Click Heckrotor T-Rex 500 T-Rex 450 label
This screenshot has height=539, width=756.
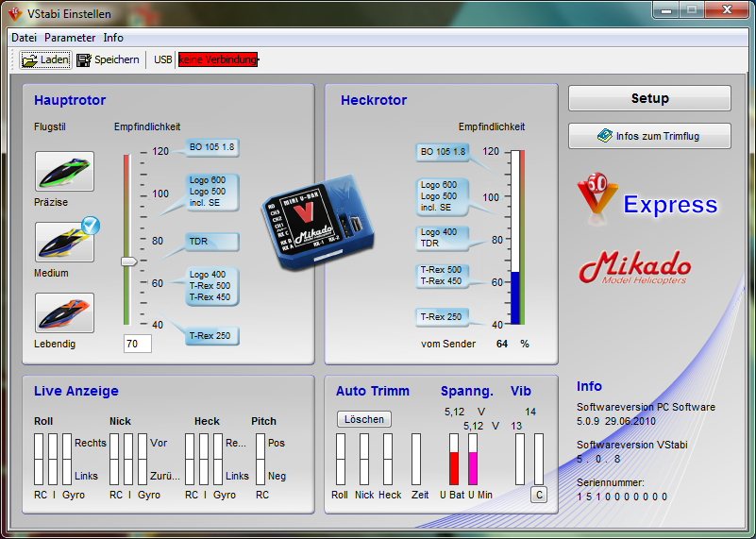[442, 276]
